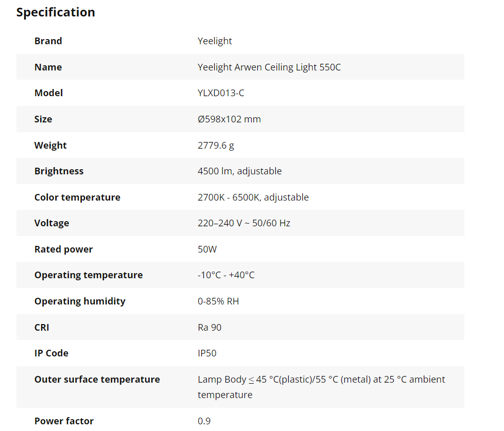
Task: Click the 4500 lm, adjustable value
Action: (239, 171)
